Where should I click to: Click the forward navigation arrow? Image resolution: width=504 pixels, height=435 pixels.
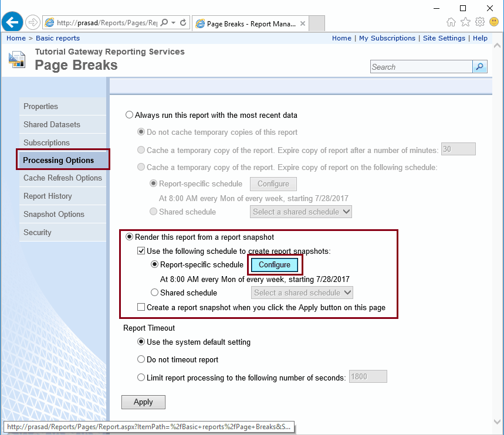click(33, 22)
